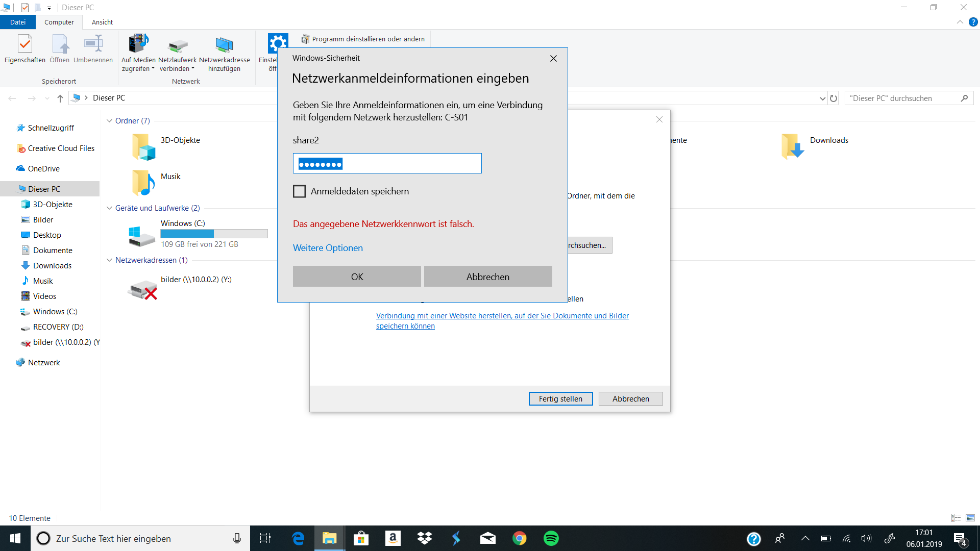
Task: Click the Windows (C:) storage usage bar
Action: (214, 234)
